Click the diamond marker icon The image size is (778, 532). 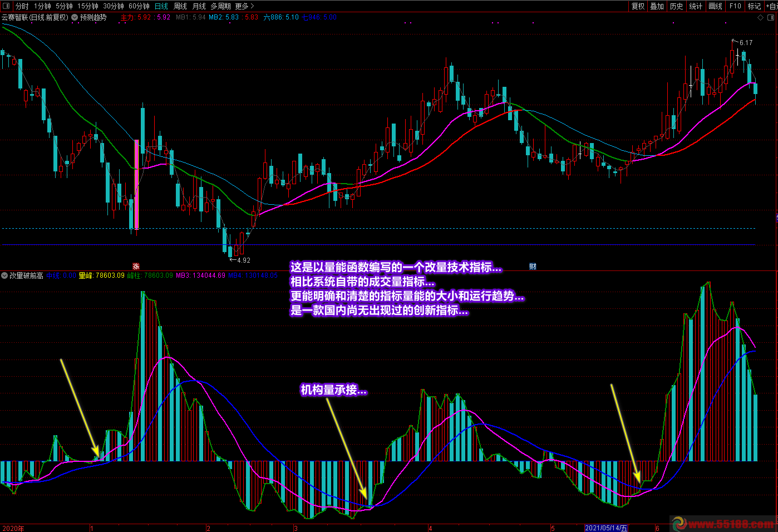pos(761,17)
